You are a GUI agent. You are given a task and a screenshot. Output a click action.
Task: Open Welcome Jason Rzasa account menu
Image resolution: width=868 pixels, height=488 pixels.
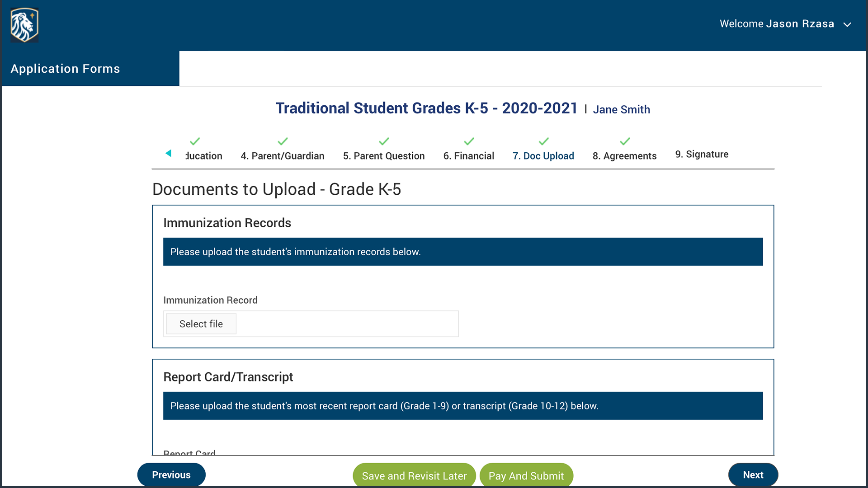pyautogui.click(x=777, y=24)
